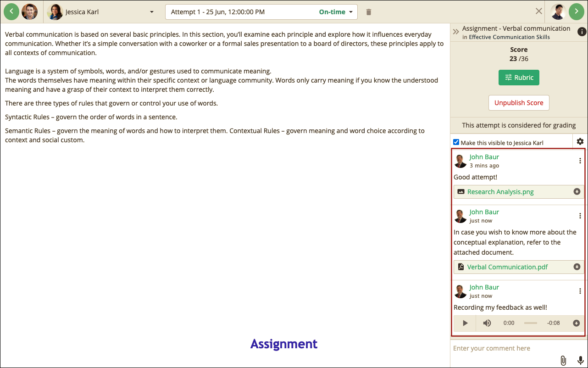Image resolution: width=588 pixels, height=368 pixels.
Task: Click John Baur avatar on Good attempt comment
Action: point(460,161)
